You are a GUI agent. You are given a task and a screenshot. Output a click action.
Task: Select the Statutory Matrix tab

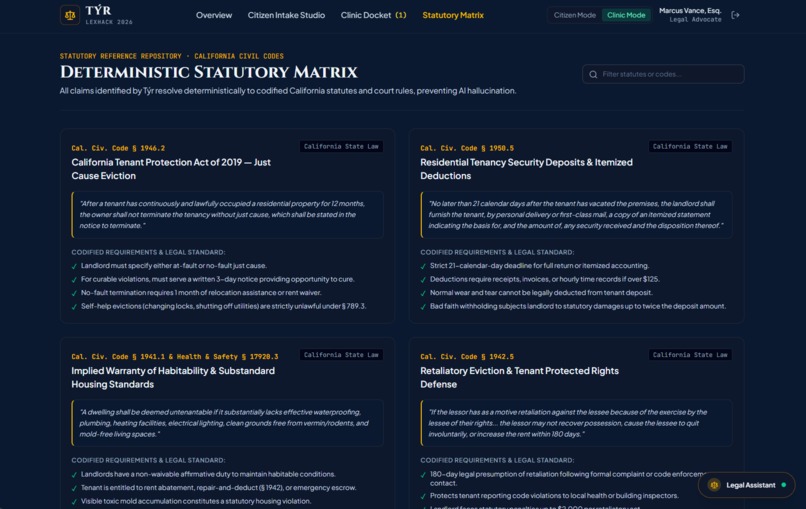453,15
